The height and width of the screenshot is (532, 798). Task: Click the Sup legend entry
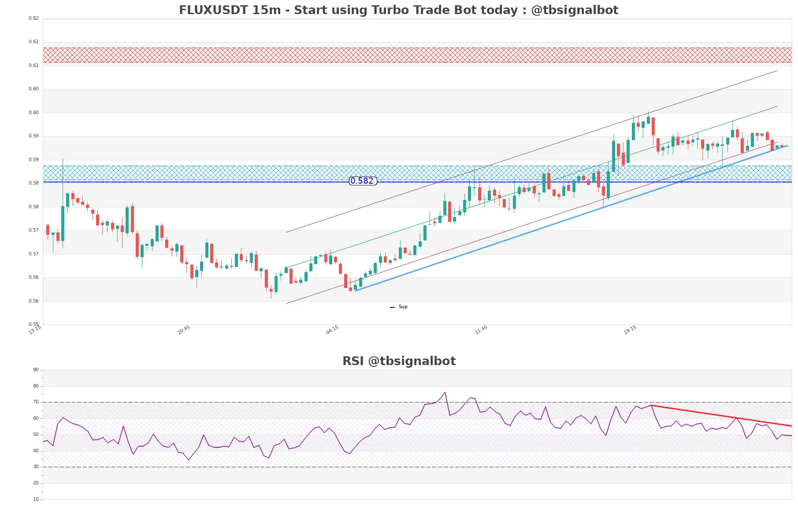tap(399, 307)
